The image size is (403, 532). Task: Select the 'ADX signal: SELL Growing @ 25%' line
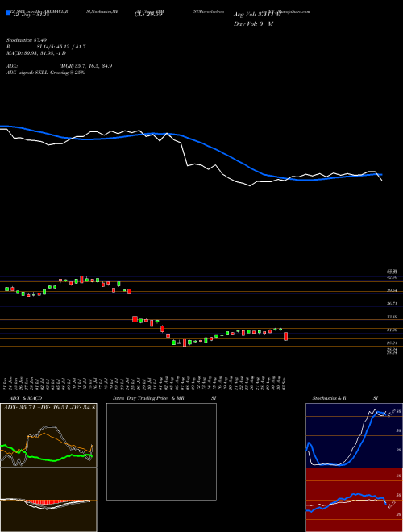[45, 73]
